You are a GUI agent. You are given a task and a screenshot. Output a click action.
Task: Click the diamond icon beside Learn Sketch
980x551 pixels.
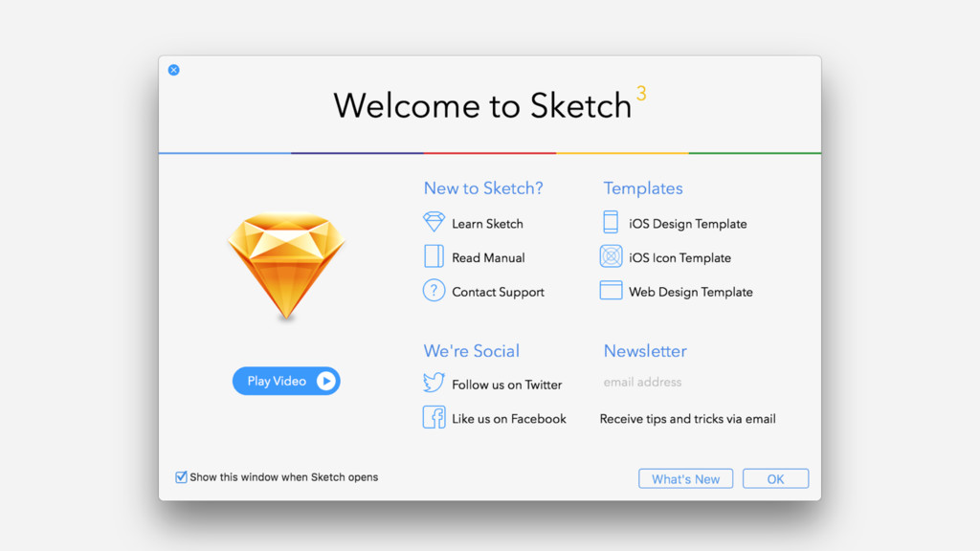(434, 222)
